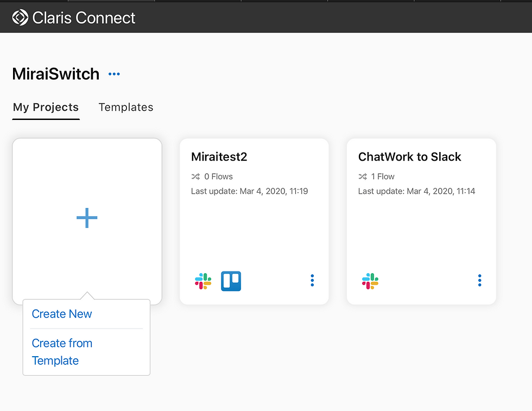Screen dimensions: 532x411
Task: Click the Slack icon in Miraitest2 card
Action: [203, 281]
